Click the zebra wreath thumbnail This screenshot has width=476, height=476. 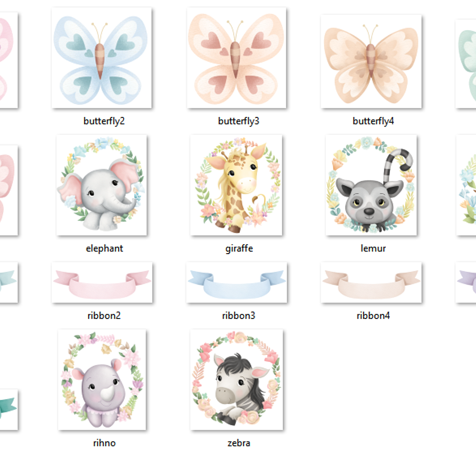click(236, 379)
